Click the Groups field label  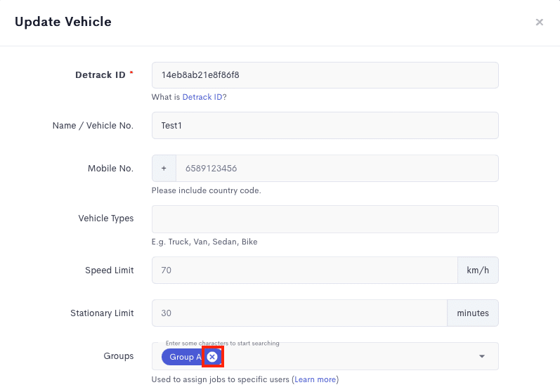coord(119,356)
